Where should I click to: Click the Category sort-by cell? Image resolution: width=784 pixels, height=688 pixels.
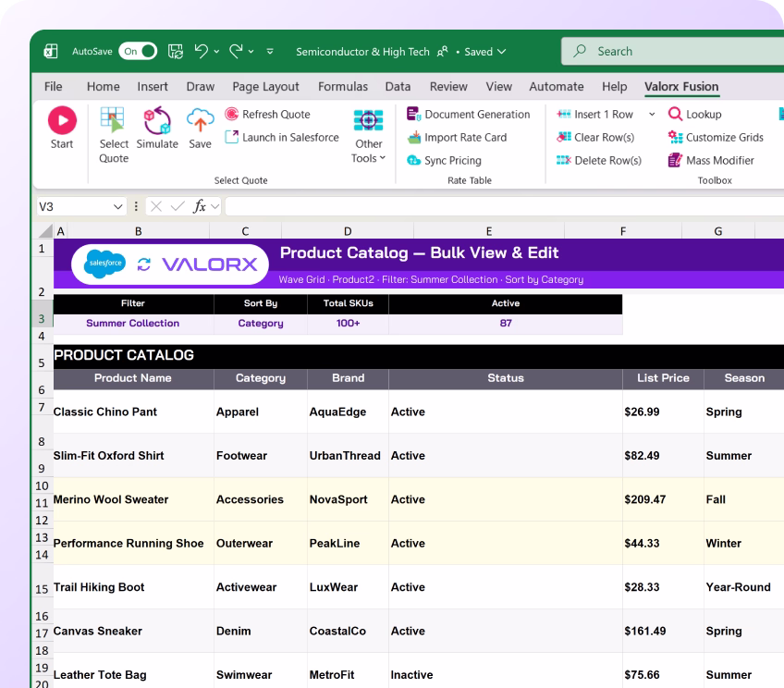coord(261,323)
